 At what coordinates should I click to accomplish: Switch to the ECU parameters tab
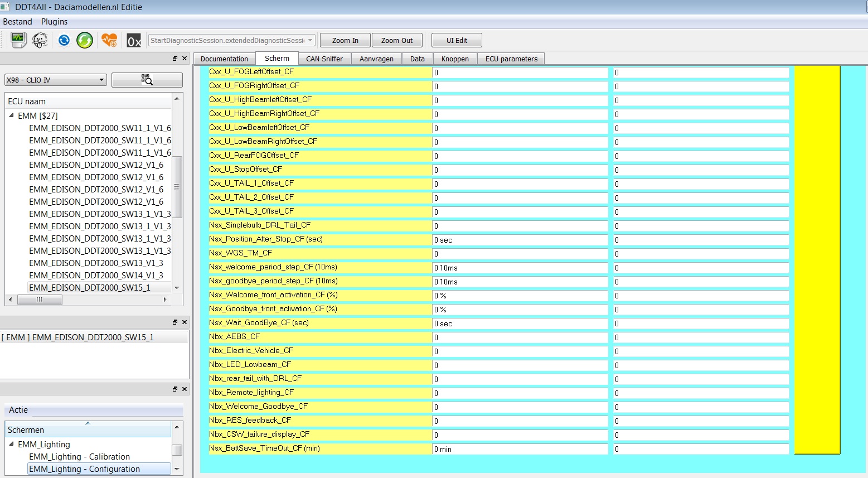[x=511, y=59]
